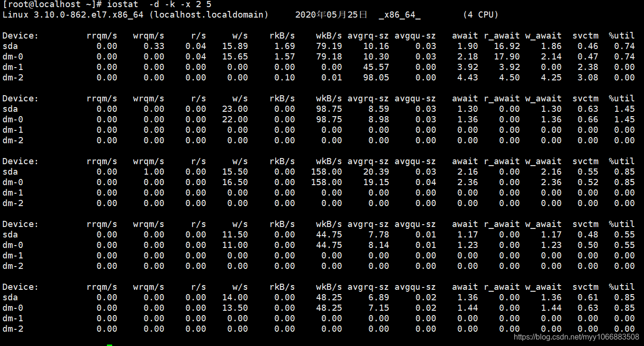Click the avgrq-sz value 10.30
The width and height of the screenshot is (644, 346).
pyautogui.click(x=376, y=57)
